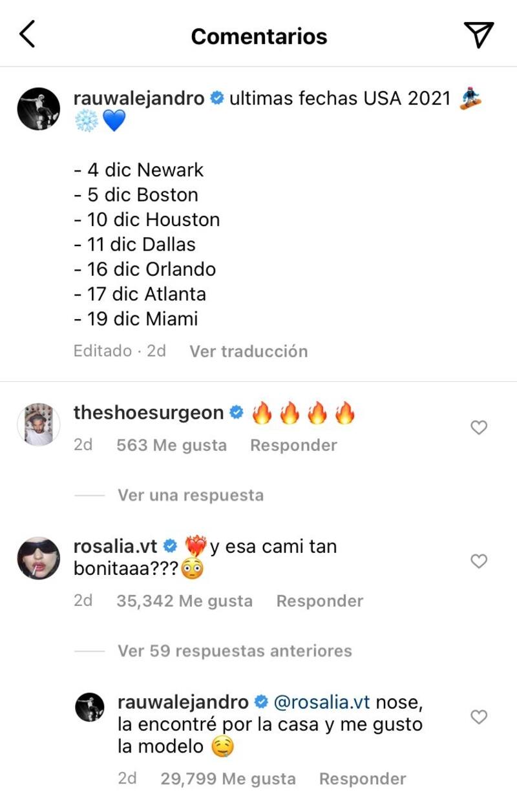Image resolution: width=517 pixels, height=812 pixels.
Task: Reply to theshoesurgeon via Responder
Action: click(x=293, y=445)
